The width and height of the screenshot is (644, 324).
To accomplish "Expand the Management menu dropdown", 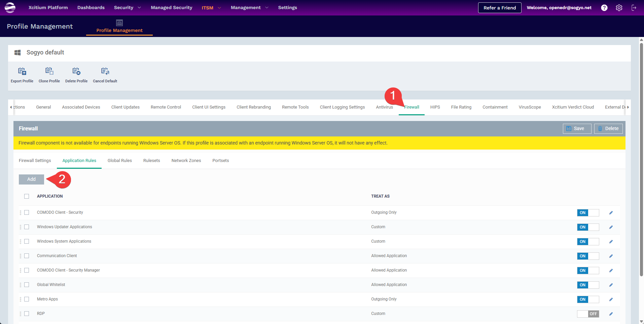I will pos(250,7).
